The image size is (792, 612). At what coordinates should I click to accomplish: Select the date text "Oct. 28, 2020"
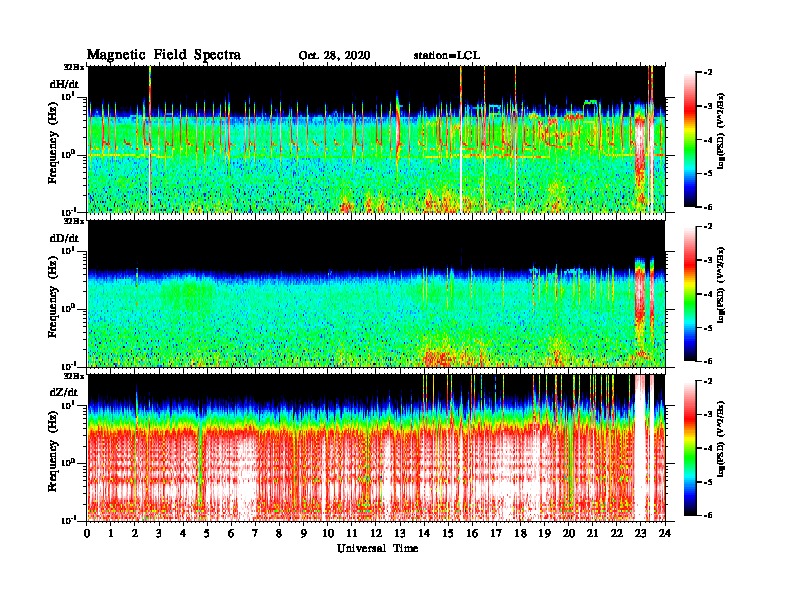click(334, 56)
